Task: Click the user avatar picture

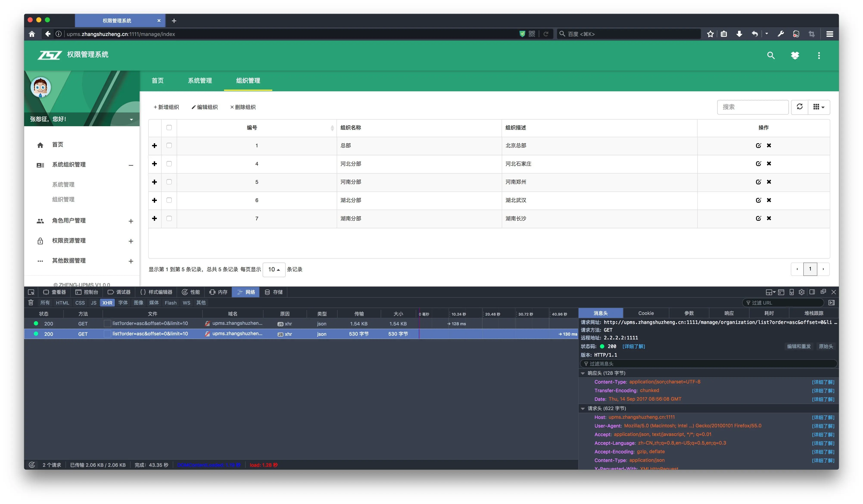Action: (41, 87)
